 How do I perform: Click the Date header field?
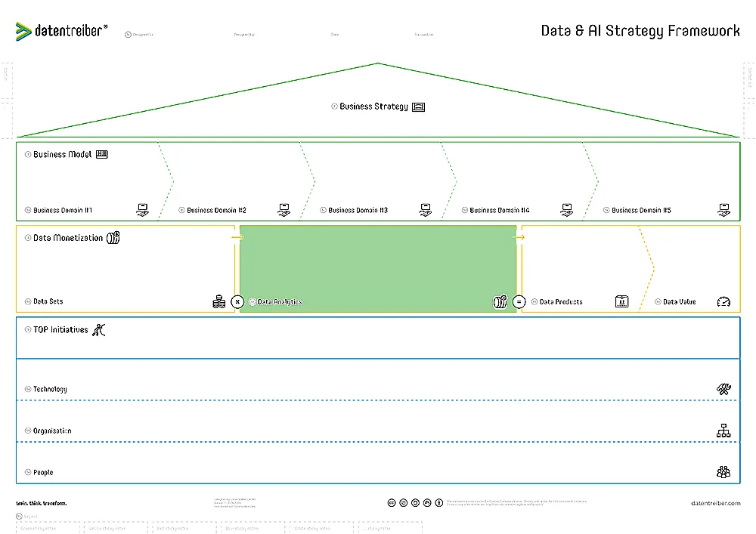[x=335, y=35]
